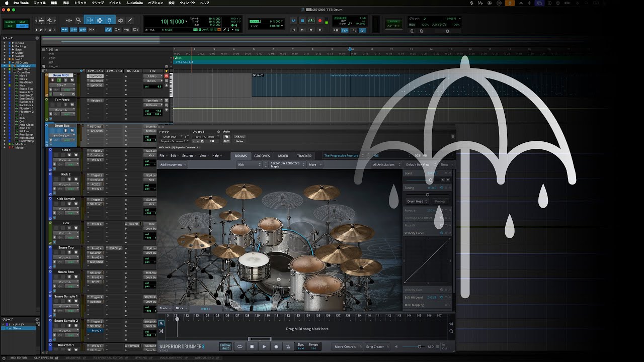The width and height of the screenshot is (644, 362).
Task: Enable Spot edit mode
Action: (22, 22)
